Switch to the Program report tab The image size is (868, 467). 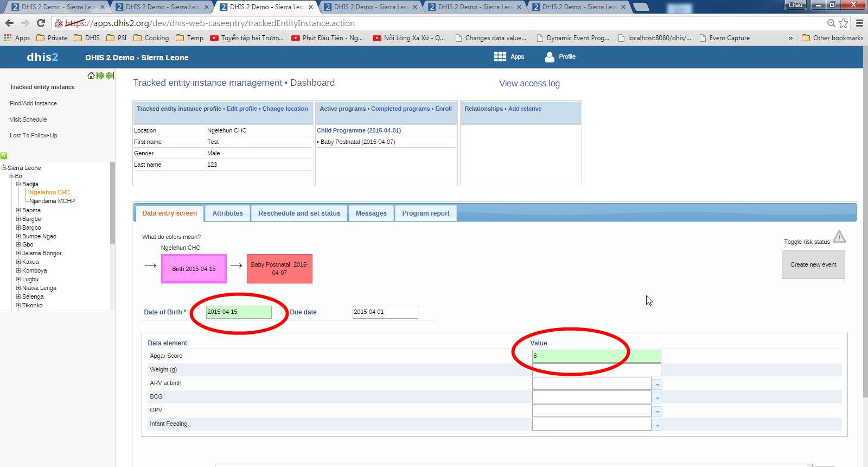[x=425, y=213]
